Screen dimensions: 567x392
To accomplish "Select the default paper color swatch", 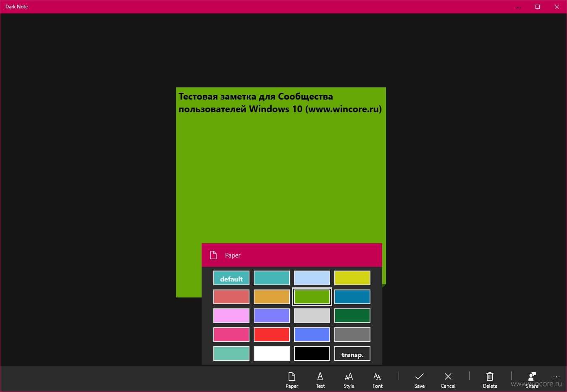I will point(231,278).
